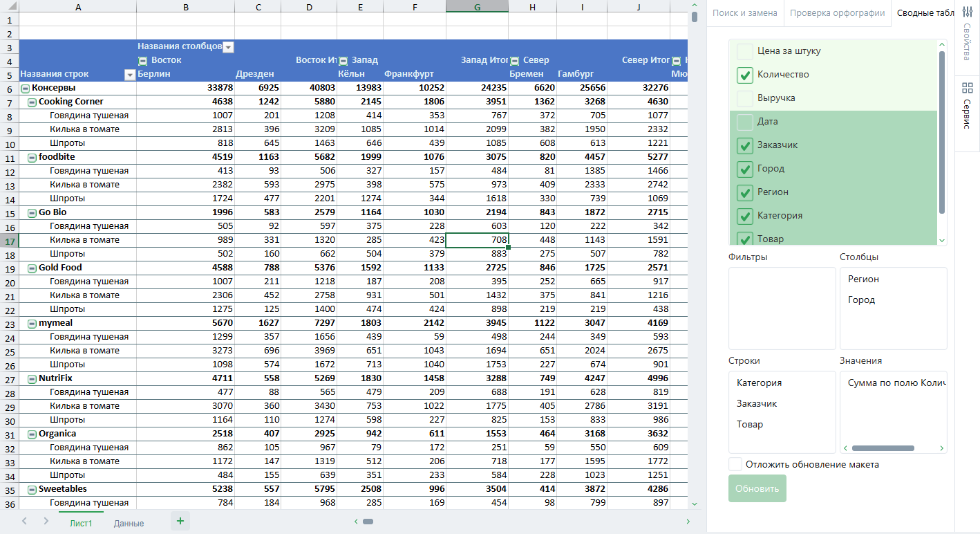This screenshot has width=980, height=534.
Task: Switch to the Данные sheet tab
Action: (x=129, y=523)
